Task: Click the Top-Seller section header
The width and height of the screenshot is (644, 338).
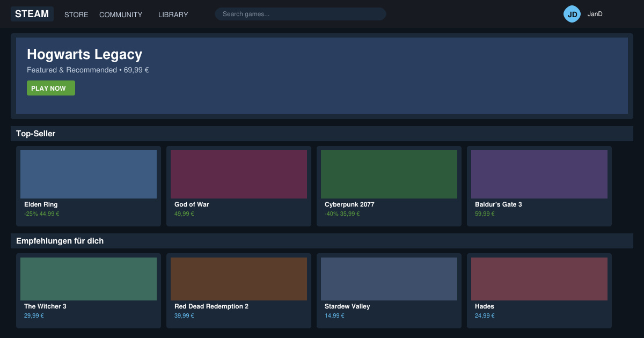Action: [x=322, y=134]
